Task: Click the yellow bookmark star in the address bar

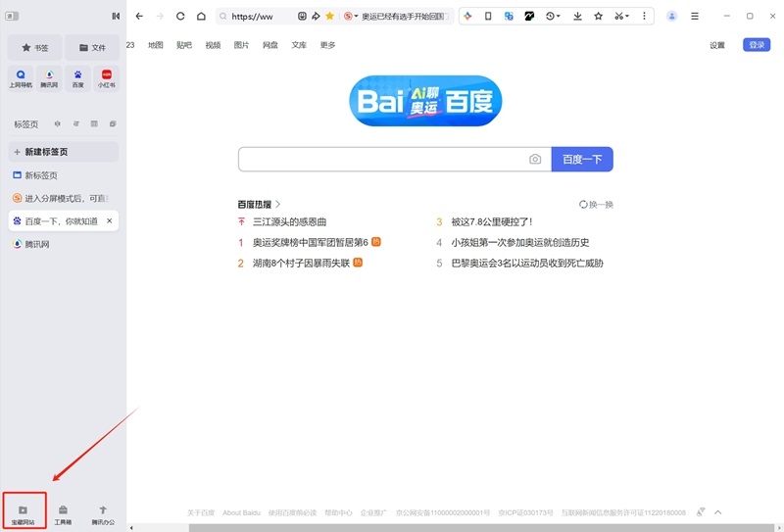Action: (329, 16)
